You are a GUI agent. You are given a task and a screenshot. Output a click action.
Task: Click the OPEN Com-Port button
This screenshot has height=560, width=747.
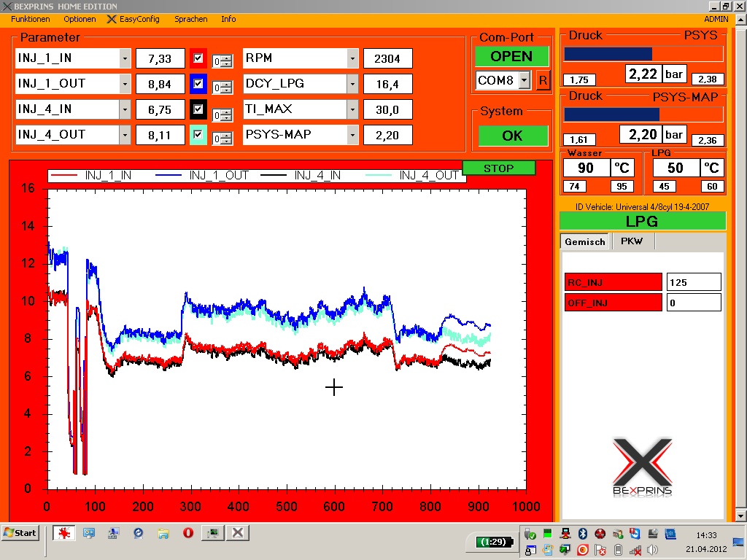pyautogui.click(x=511, y=56)
